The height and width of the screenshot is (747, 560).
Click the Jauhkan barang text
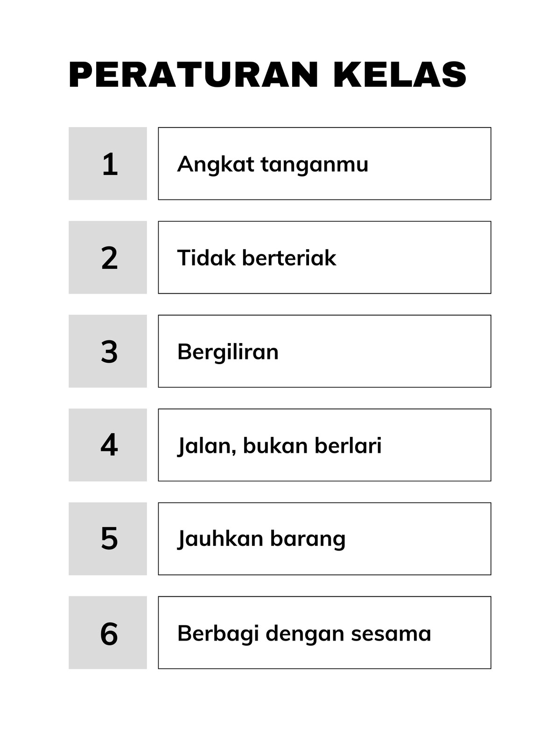point(261,539)
